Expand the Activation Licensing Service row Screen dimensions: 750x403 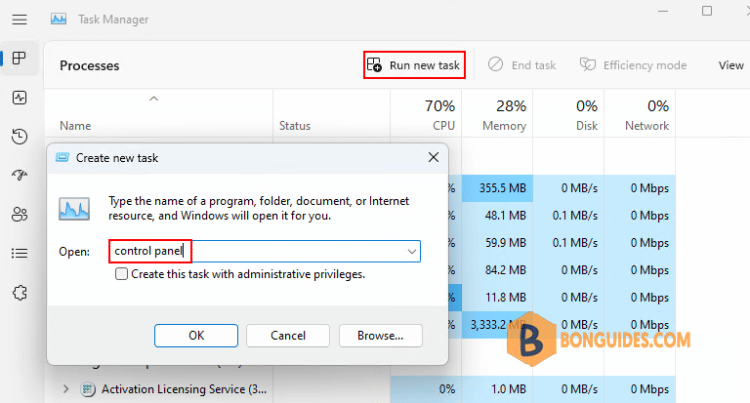[x=66, y=389]
